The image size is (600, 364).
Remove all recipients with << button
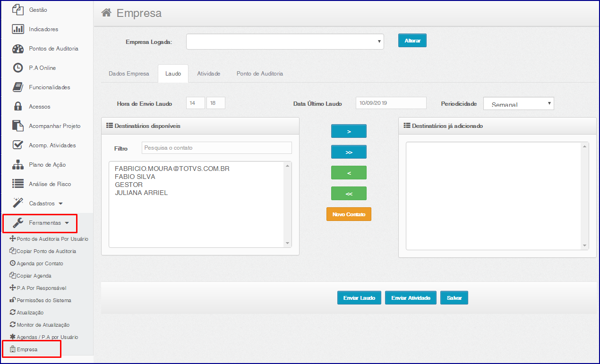click(349, 194)
